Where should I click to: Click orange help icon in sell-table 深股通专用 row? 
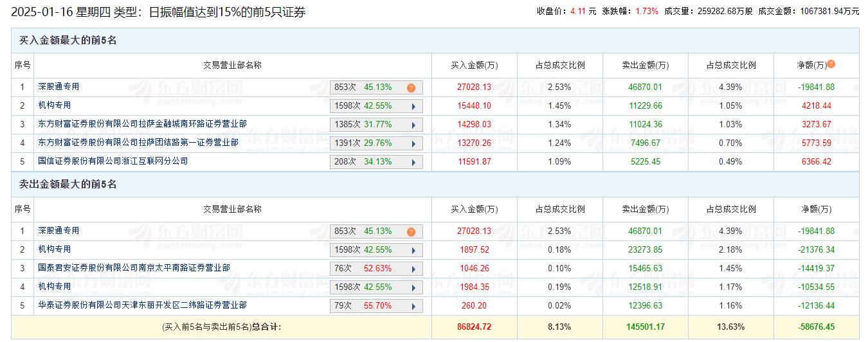pyautogui.click(x=411, y=232)
